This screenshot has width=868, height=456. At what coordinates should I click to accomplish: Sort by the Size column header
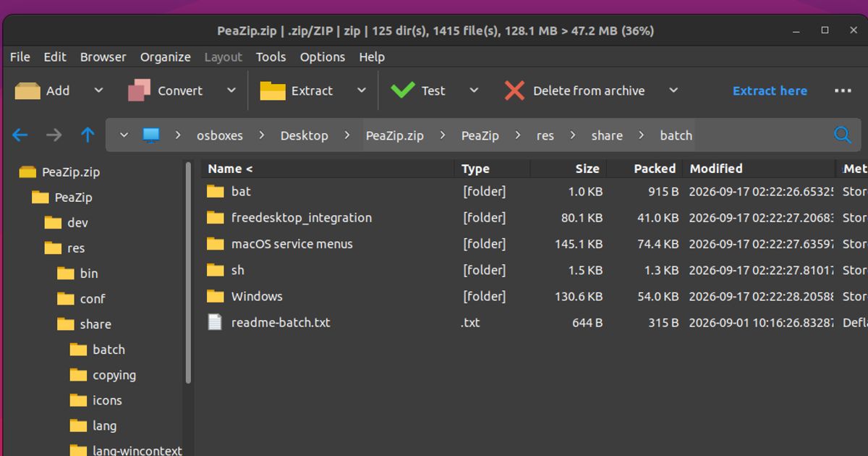(x=568, y=169)
